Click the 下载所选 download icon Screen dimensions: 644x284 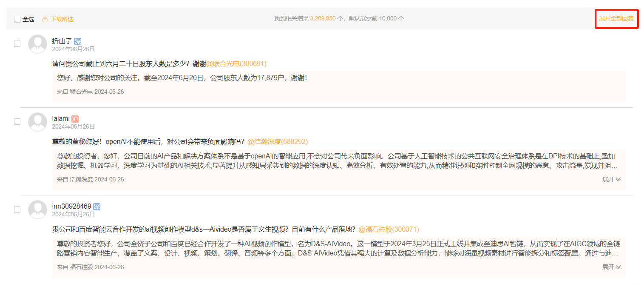45,19
